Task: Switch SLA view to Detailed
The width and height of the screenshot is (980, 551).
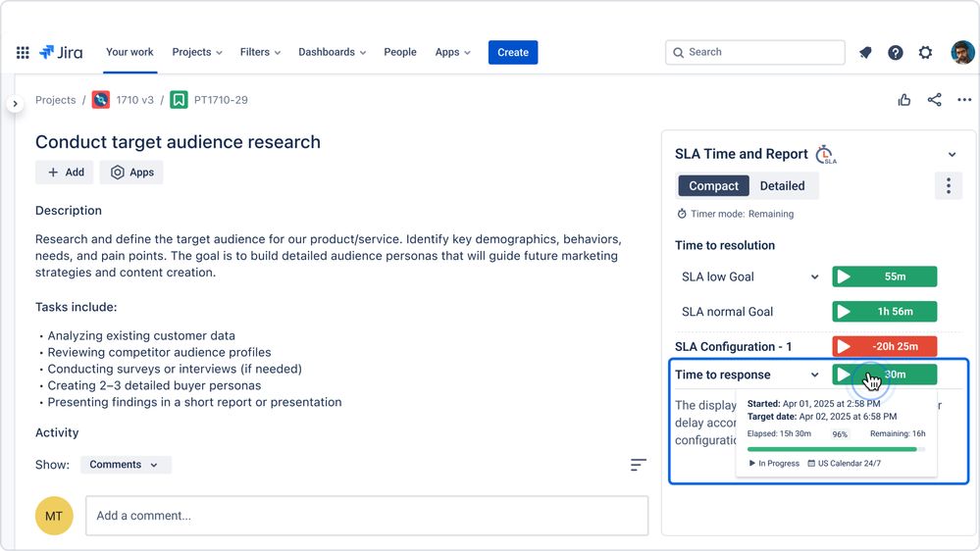Action: tap(782, 185)
